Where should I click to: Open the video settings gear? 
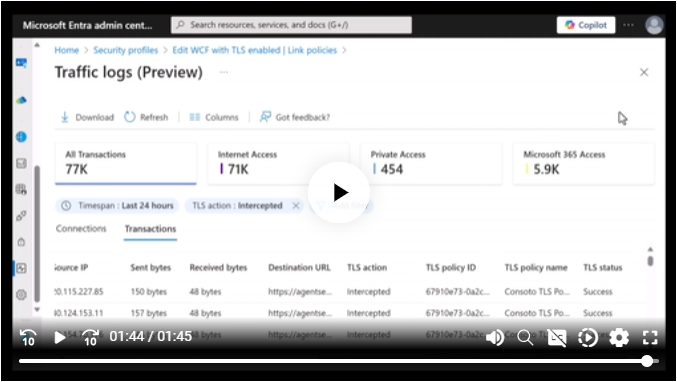point(619,338)
